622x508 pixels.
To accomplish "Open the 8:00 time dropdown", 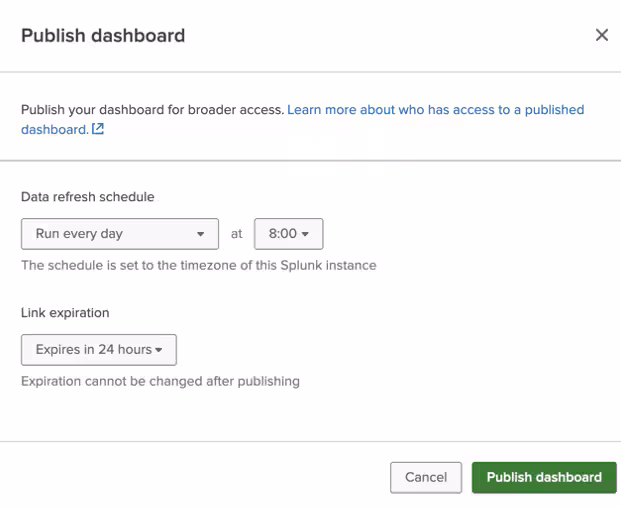I will pos(288,234).
